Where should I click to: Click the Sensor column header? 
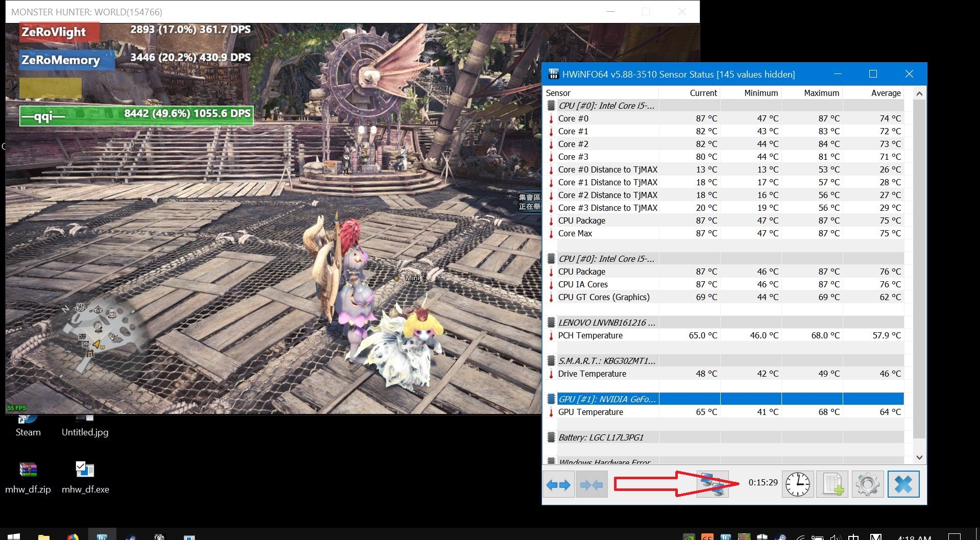pos(601,93)
